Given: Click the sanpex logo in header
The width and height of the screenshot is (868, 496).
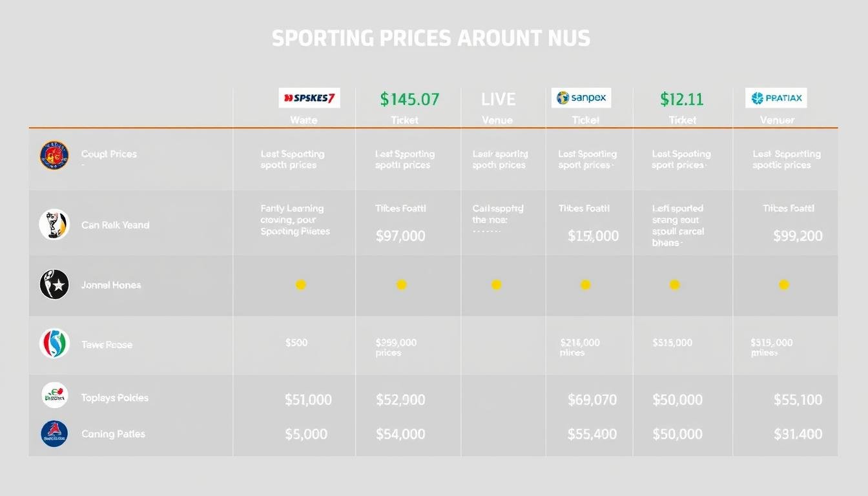Looking at the screenshot, I should 581,98.
